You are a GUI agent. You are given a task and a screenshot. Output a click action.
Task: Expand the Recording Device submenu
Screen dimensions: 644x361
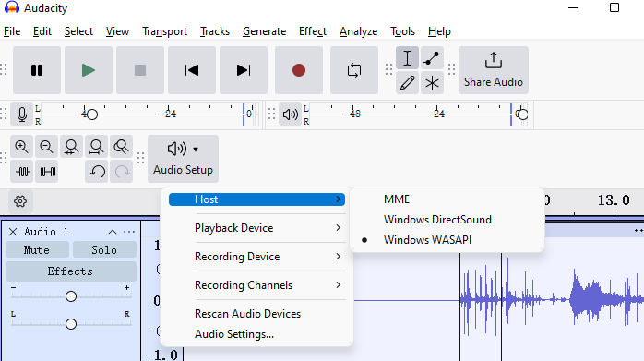pos(256,257)
